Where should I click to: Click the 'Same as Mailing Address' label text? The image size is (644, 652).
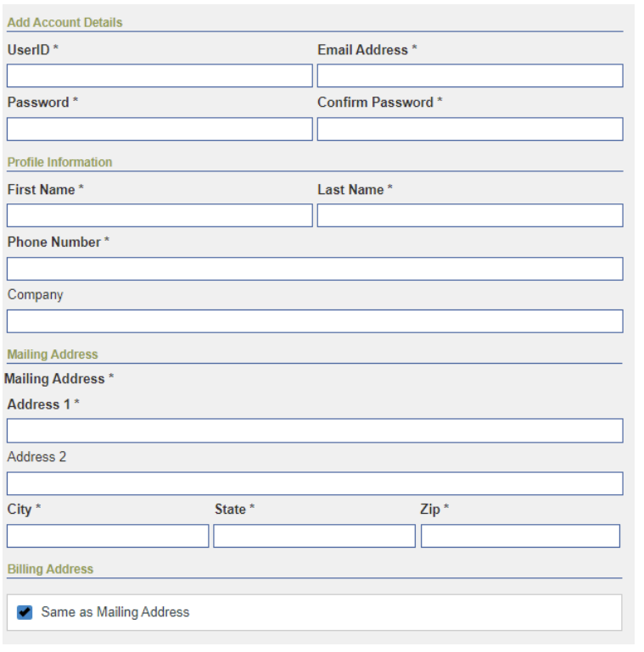pyautogui.click(x=115, y=612)
